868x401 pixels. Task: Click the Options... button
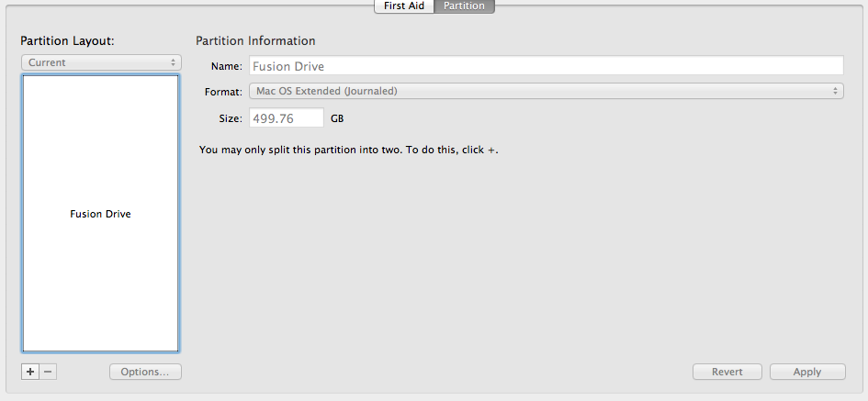[x=145, y=372]
